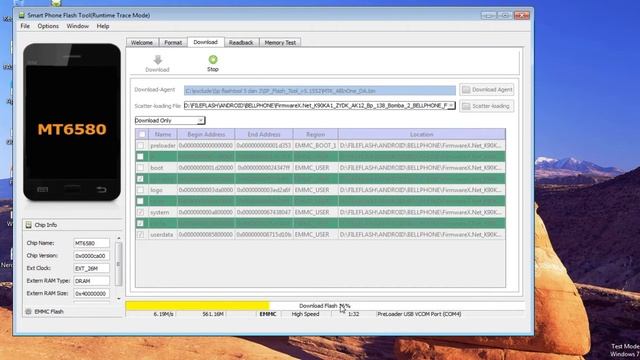Untick the userdata row checkbox
Viewport: 640px width, 360px height.
140,235
